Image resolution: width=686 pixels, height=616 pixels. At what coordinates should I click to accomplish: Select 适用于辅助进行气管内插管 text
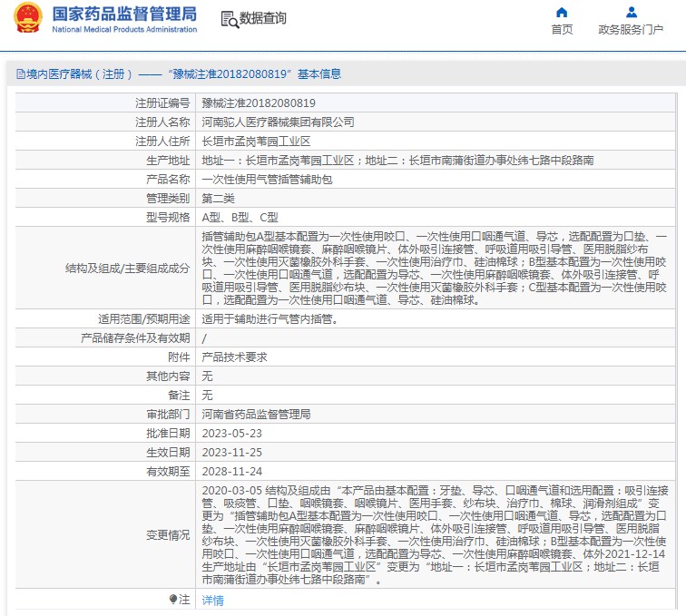(x=269, y=319)
